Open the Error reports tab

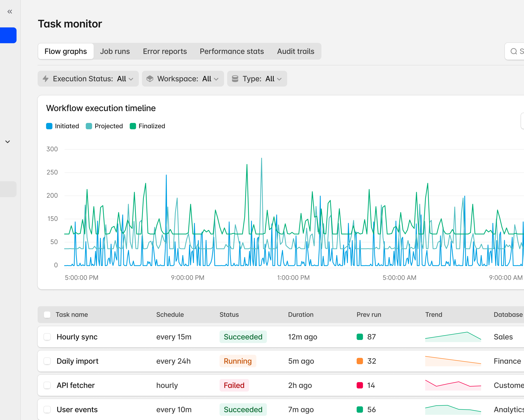(165, 52)
